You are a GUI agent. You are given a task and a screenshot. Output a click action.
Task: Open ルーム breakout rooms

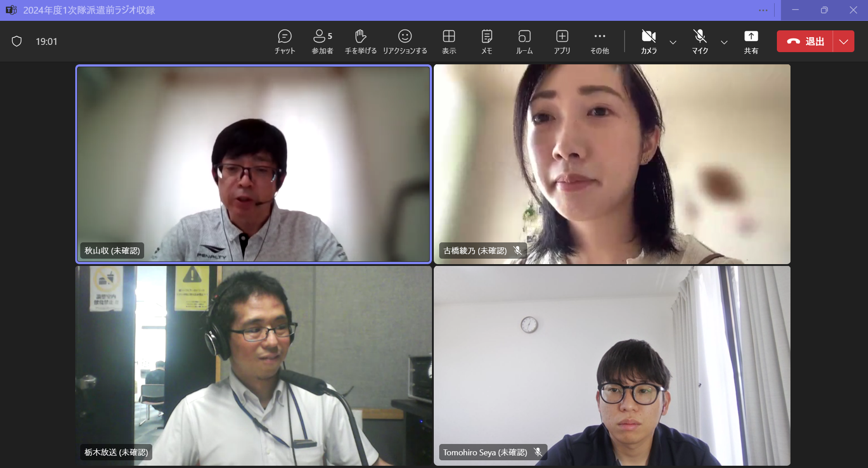pyautogui.click(x=524, y=42)
